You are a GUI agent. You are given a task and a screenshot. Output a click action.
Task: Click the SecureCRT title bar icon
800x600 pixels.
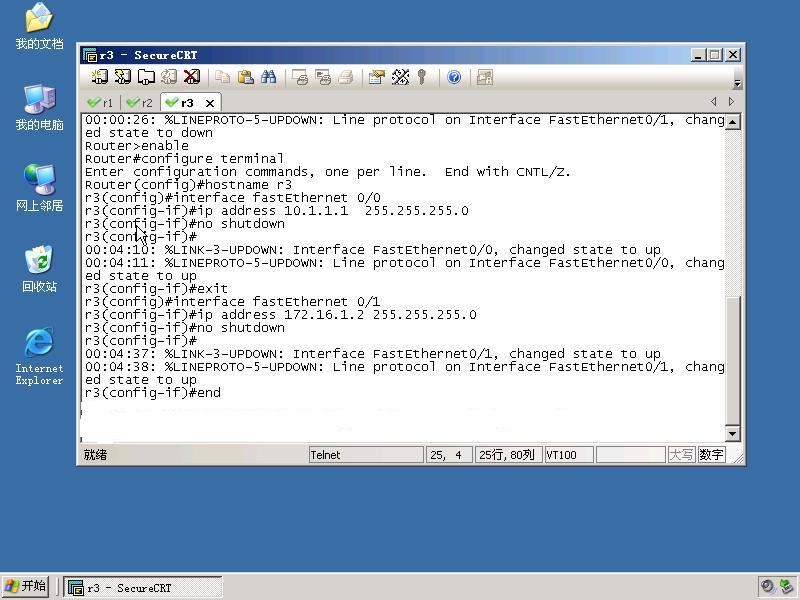pos(90,55)
